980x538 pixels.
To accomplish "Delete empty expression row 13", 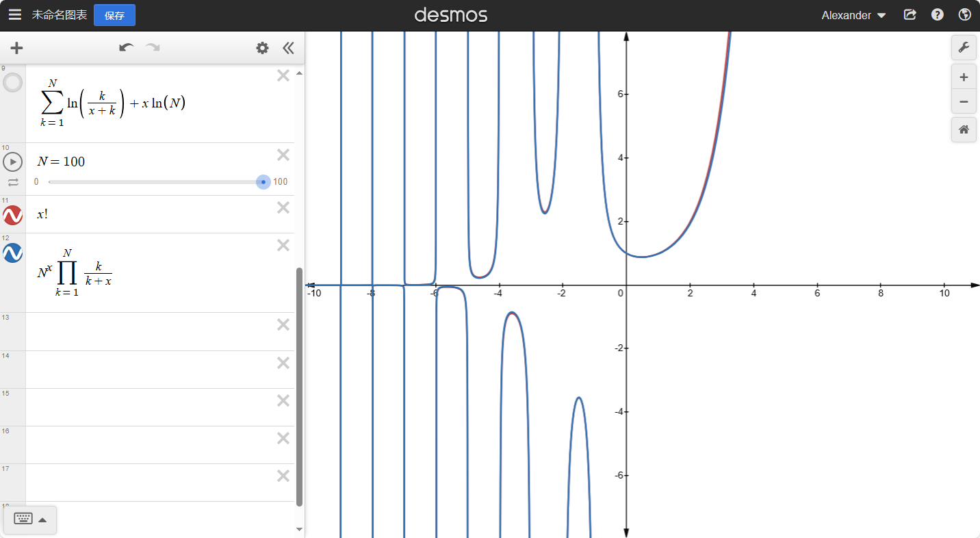I will pyautogui.click(x=283, y=324).
